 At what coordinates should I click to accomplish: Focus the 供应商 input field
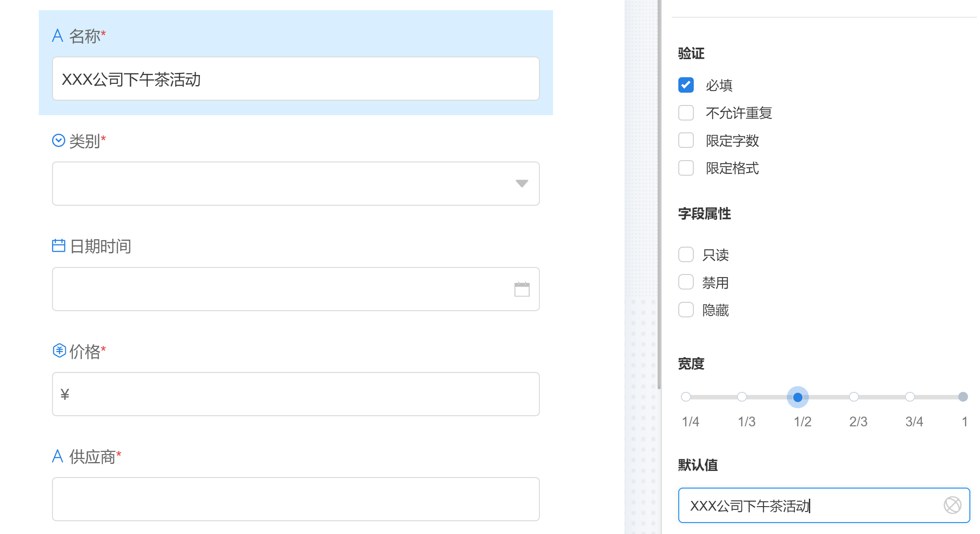[295, 499]
